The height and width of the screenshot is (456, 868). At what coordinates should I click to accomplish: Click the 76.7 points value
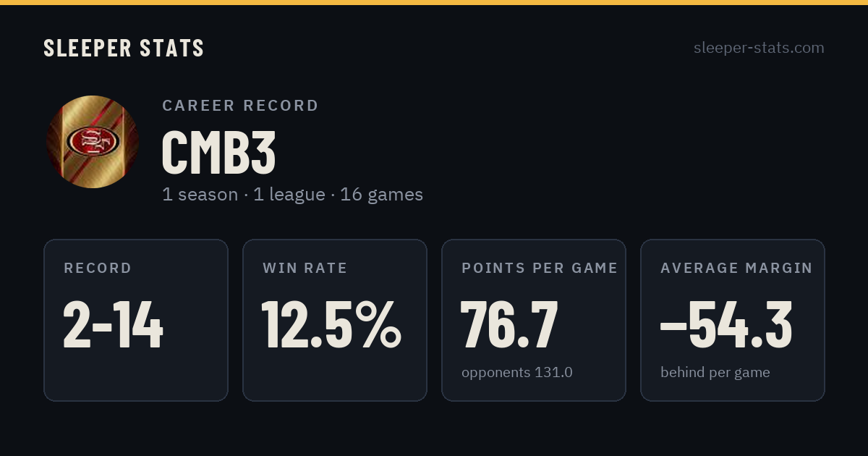click(x=509, y=325)
